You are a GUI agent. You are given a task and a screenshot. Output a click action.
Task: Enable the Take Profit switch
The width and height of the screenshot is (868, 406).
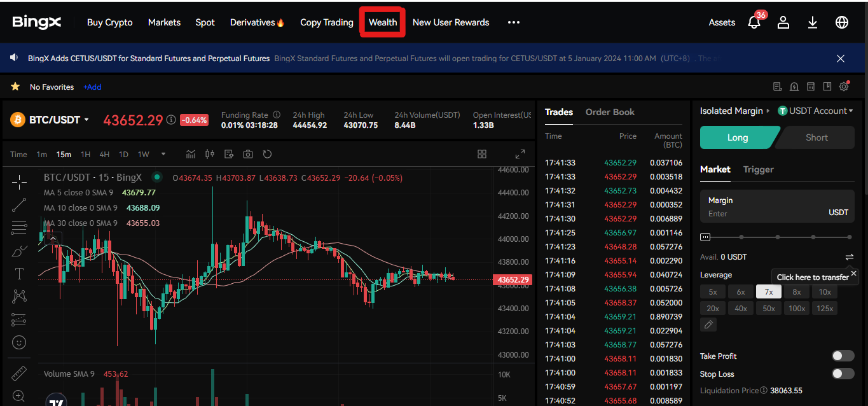[x=843, y=356]
